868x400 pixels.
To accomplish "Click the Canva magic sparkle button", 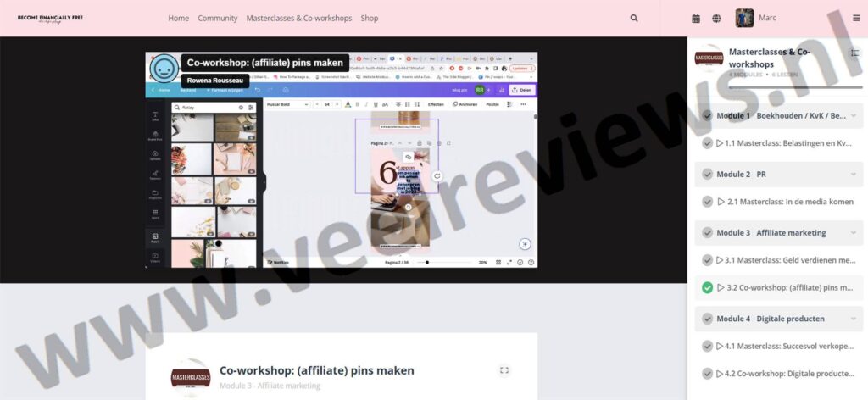I will tap(525, 244).
